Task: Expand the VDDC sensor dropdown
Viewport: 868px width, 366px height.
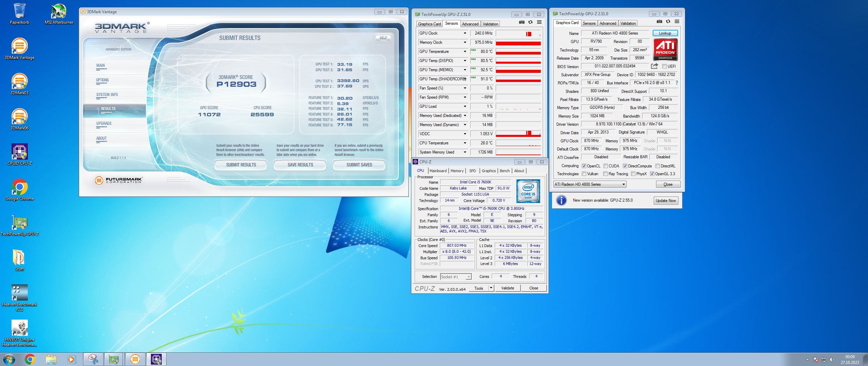Action: [x=465, y=134]
